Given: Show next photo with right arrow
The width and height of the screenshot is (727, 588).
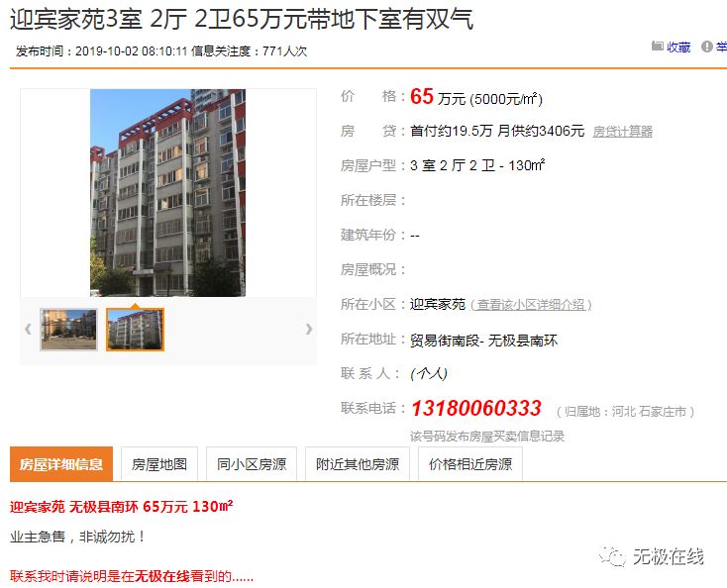Looking at the screenshot, I should 309,329.
